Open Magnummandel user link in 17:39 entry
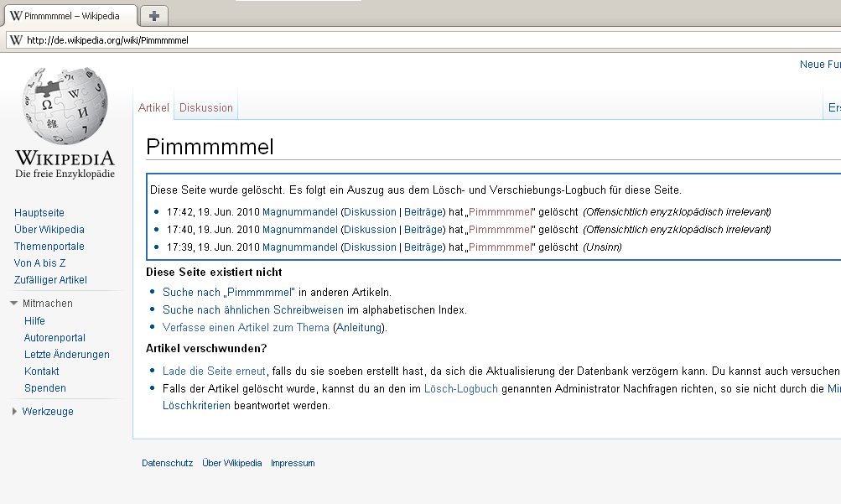 [x=300, y=247]
